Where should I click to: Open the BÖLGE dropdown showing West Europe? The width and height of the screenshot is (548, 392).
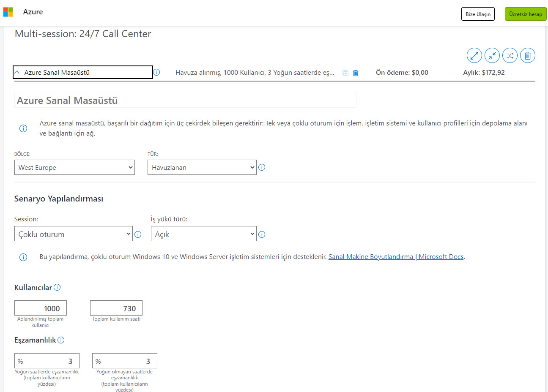[x=74, y=167]
